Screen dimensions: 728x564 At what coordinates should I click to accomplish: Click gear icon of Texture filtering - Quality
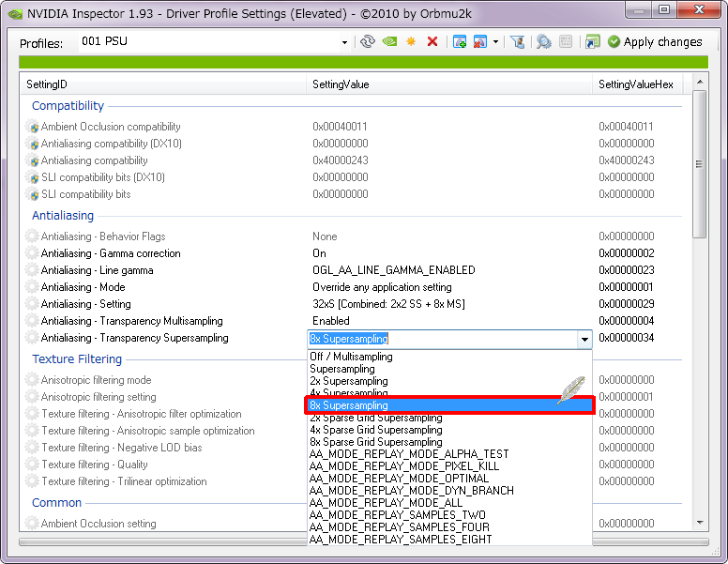click(32, 465)
